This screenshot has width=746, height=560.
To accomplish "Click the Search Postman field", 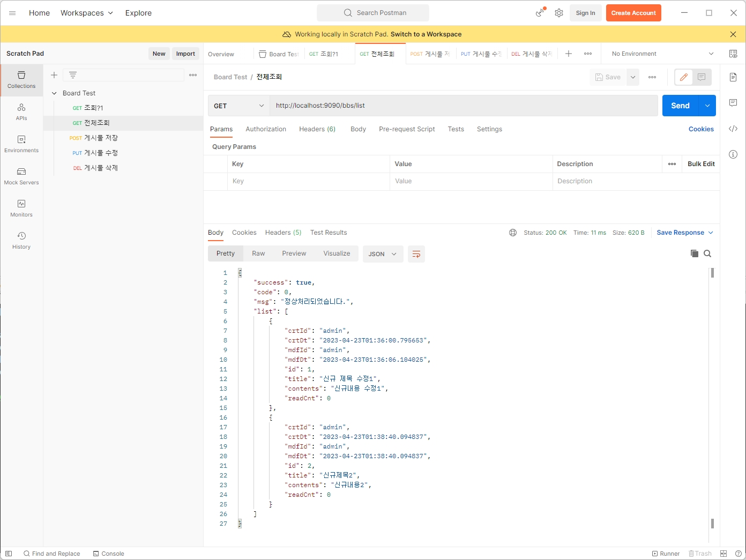I will pyautogui.click(x=373, y=13).
